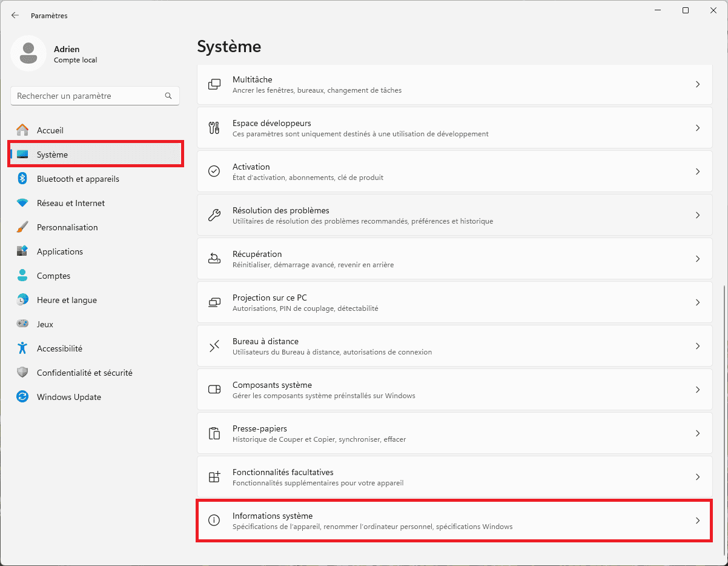Click 'Compte local' label under Adrien
The width and height of the screenshot is (728, 566).
click(x=76, y=60)
